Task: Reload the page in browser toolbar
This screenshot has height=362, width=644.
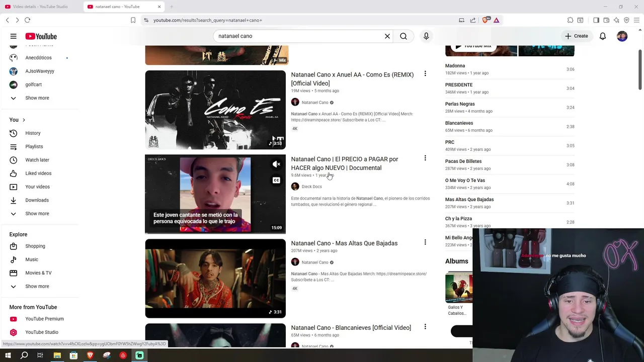Action: click(27, 20)
